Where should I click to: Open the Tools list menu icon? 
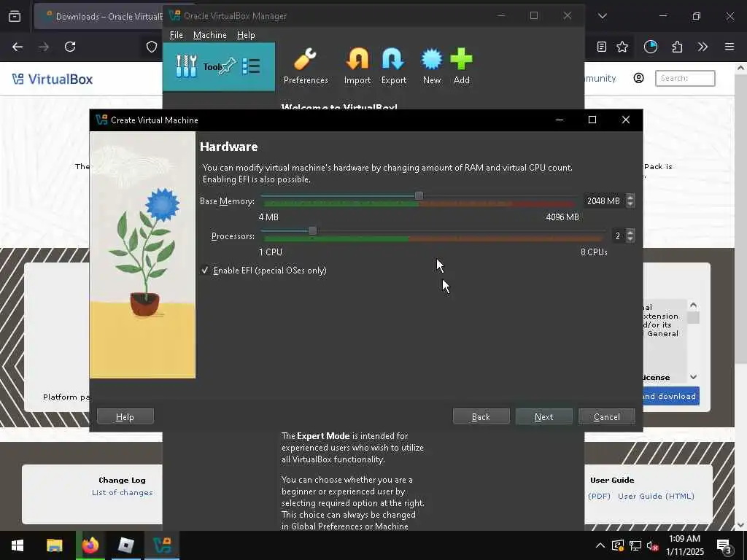coord(251,66)
